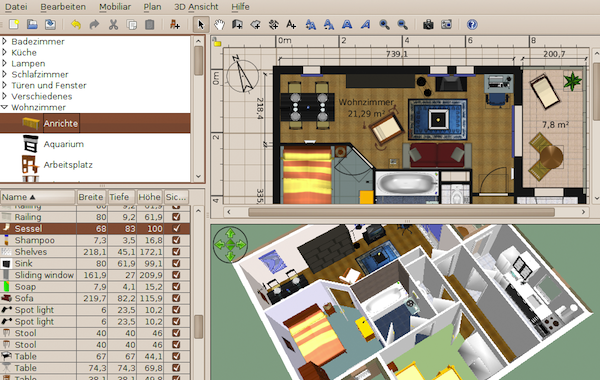Open the Bearbeiten menu

point(63,7)
